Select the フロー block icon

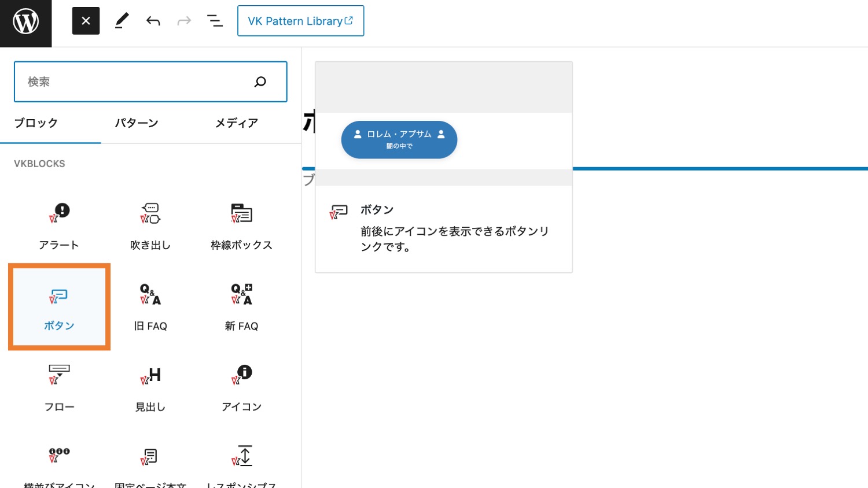point(59,387)
